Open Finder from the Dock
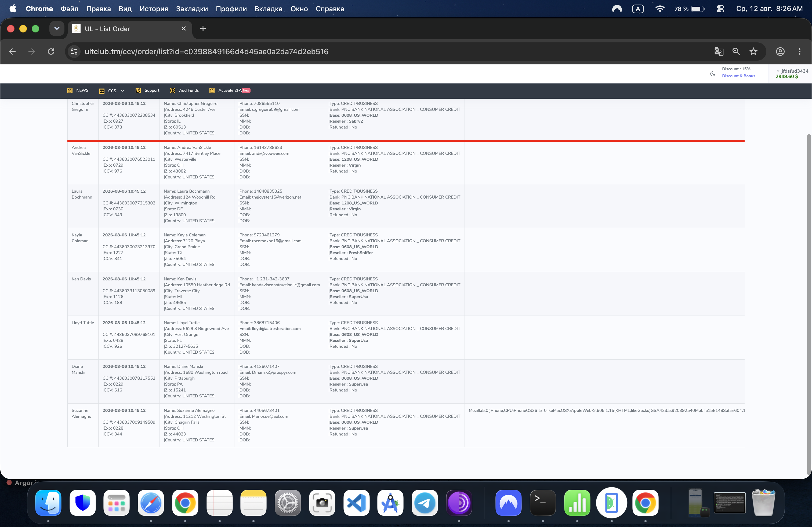812x527 pixels. pos(48,503)
